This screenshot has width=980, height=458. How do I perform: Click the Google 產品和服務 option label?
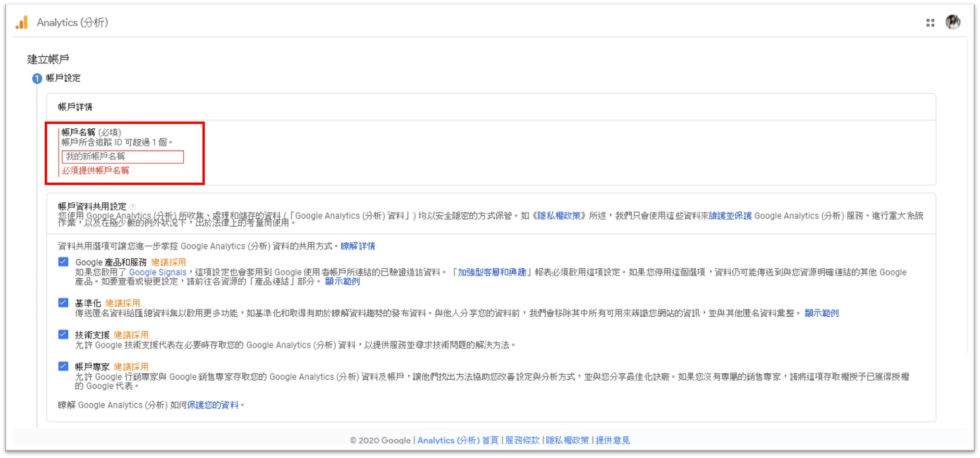click(x=111, y=262)
